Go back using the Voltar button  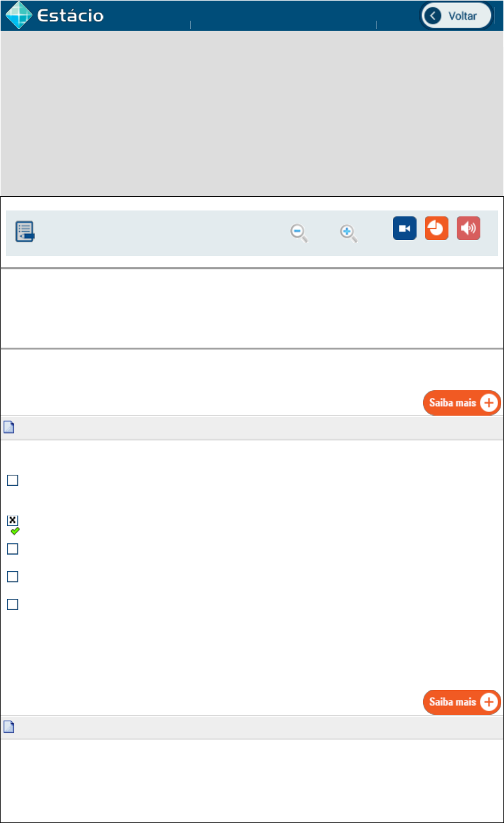click(456, 16)
